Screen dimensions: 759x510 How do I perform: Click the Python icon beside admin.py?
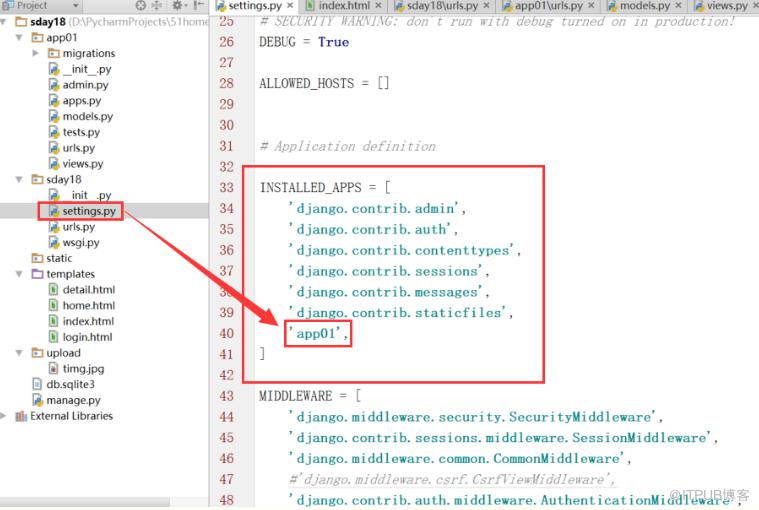pos(54,85)
